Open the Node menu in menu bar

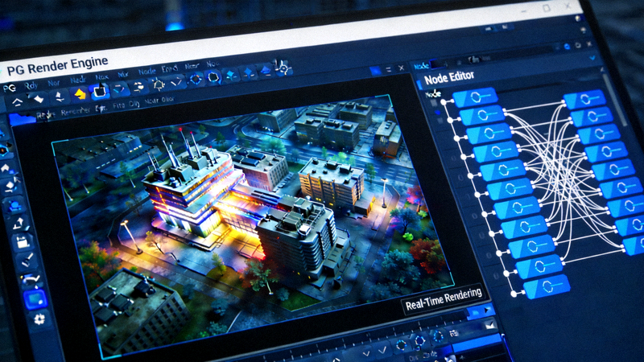[147, 72]
